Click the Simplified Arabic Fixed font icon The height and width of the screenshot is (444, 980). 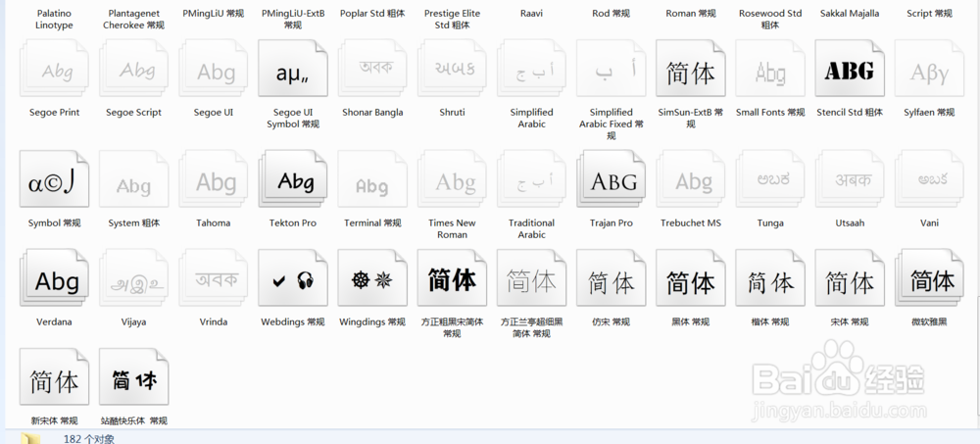612,69
